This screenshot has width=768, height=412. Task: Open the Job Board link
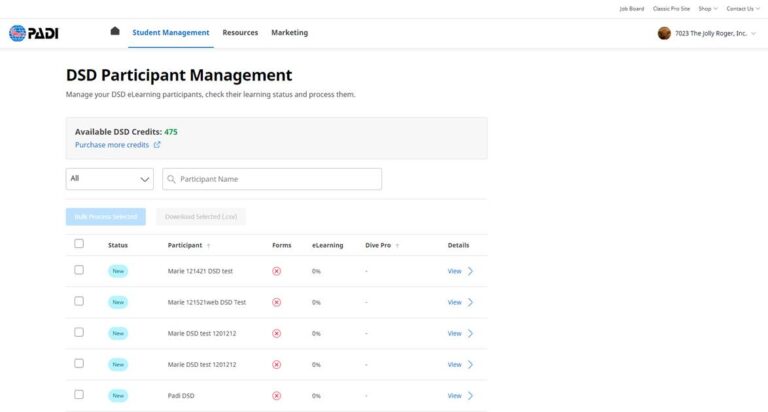tap(632, 8)
